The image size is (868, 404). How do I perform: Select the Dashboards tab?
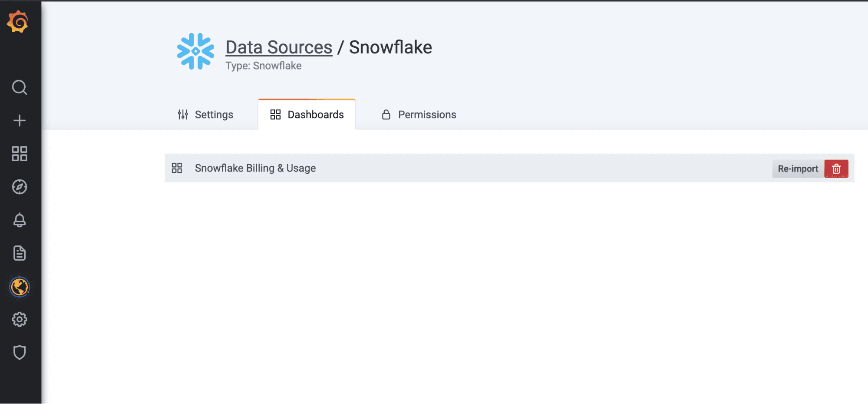point(307,115)
